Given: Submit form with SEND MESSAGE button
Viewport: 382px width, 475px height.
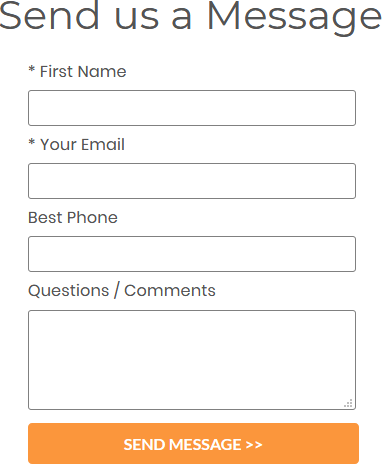Looking at the screenshot, I should tap(193, 444).
